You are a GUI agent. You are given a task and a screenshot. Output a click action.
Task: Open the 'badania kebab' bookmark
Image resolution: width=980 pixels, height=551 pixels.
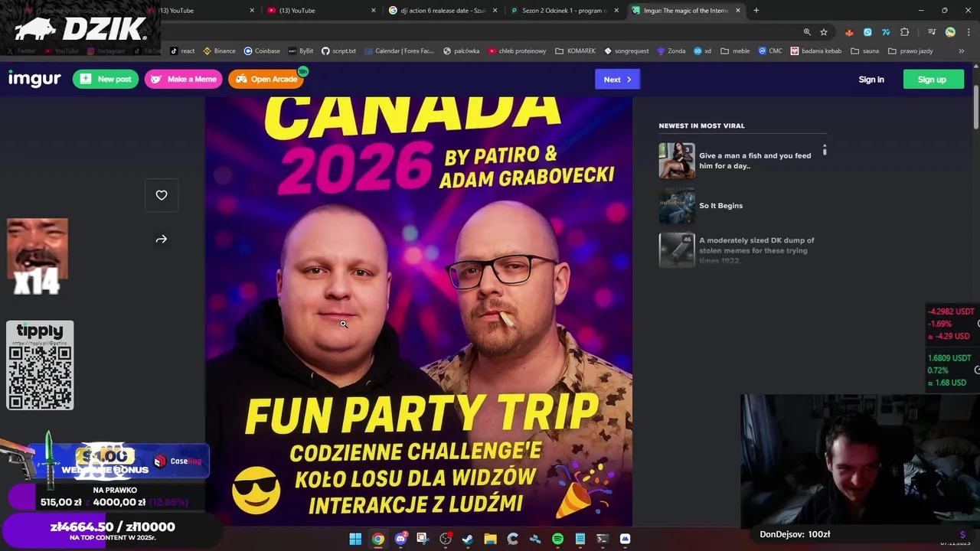[816, 51]
